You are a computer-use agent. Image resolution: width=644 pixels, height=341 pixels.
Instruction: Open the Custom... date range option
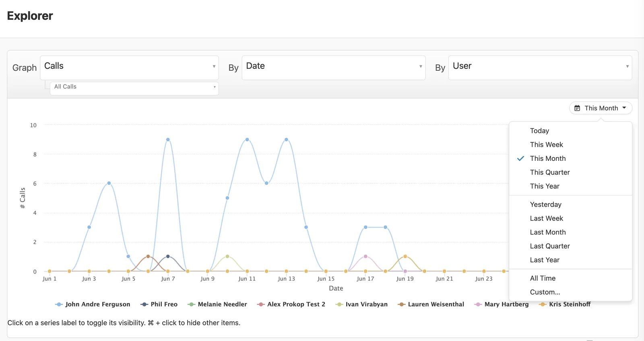(571, 292)
